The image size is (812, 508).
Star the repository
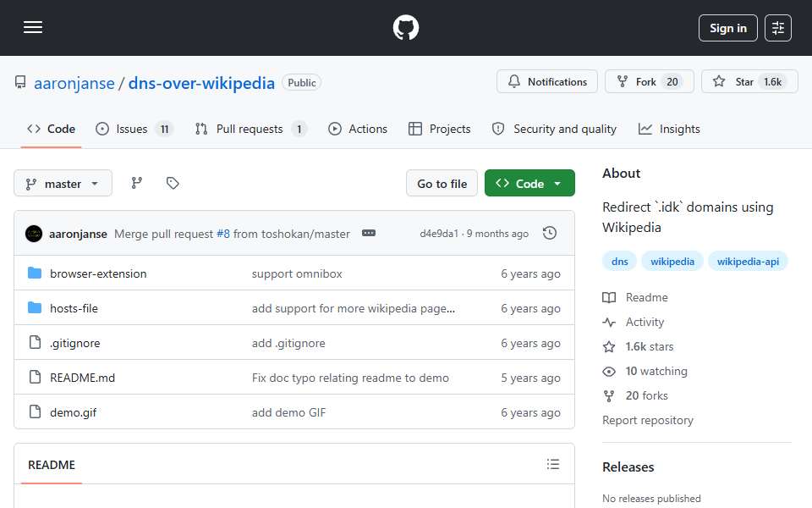749,81
